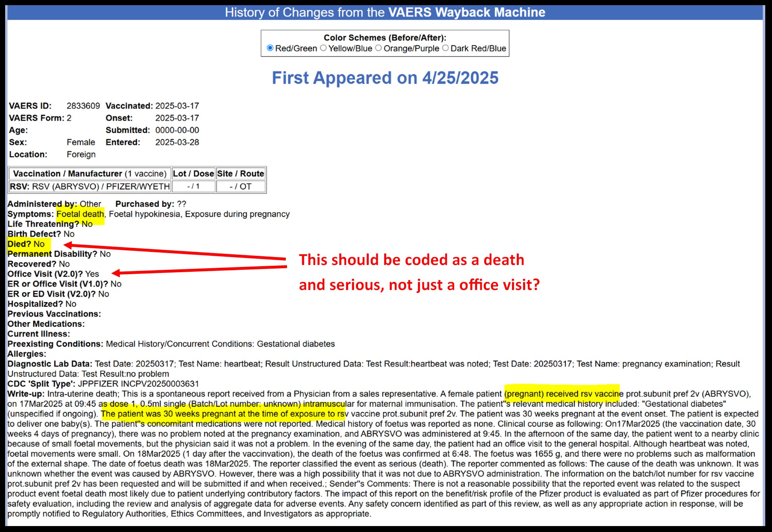Click the Gestational diabetes preexisting condition text
This screenshot has height=532, width=772.
(296, 344)
